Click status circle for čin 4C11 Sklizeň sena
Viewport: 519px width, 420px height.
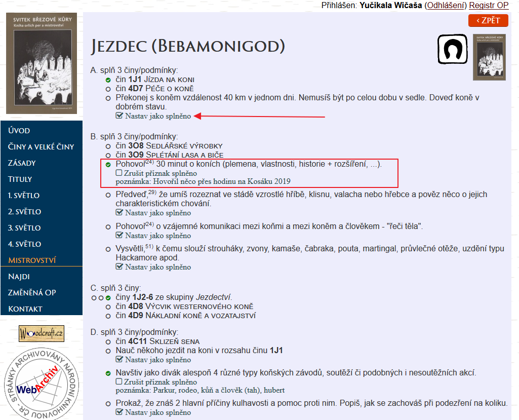pos(108,342)
